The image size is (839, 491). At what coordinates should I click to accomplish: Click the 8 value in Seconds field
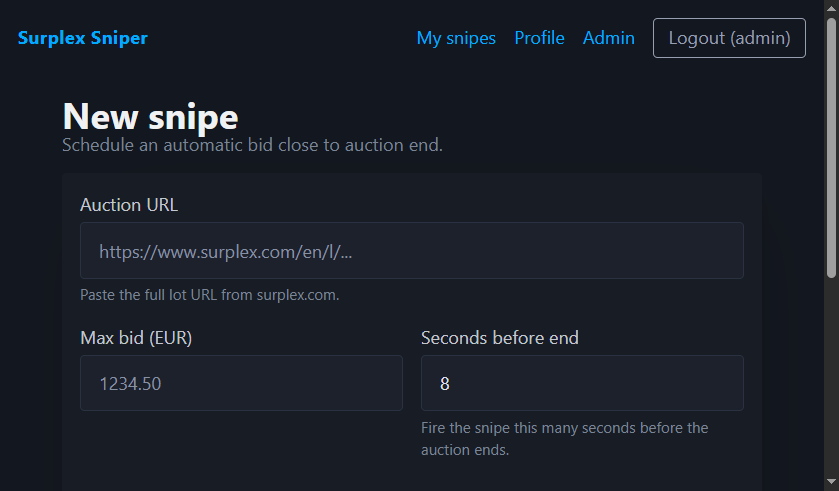point(444,383)
